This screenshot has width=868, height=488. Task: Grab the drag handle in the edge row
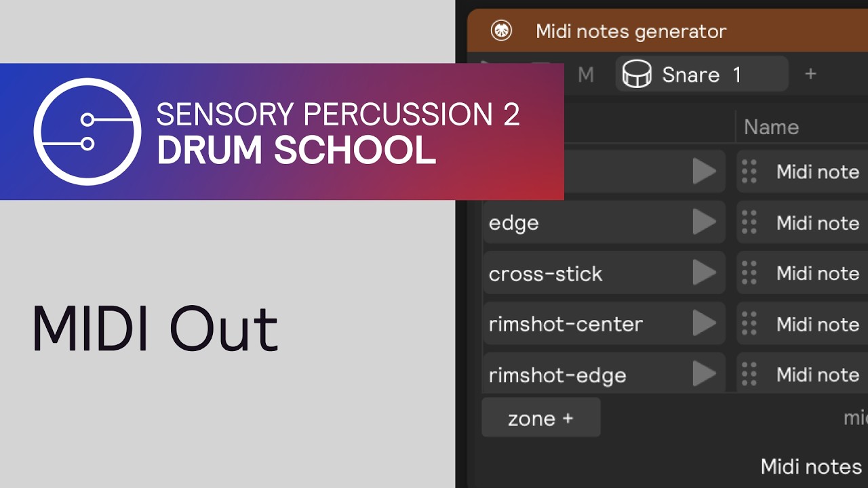pyautogui.click(x=749, y=223)
